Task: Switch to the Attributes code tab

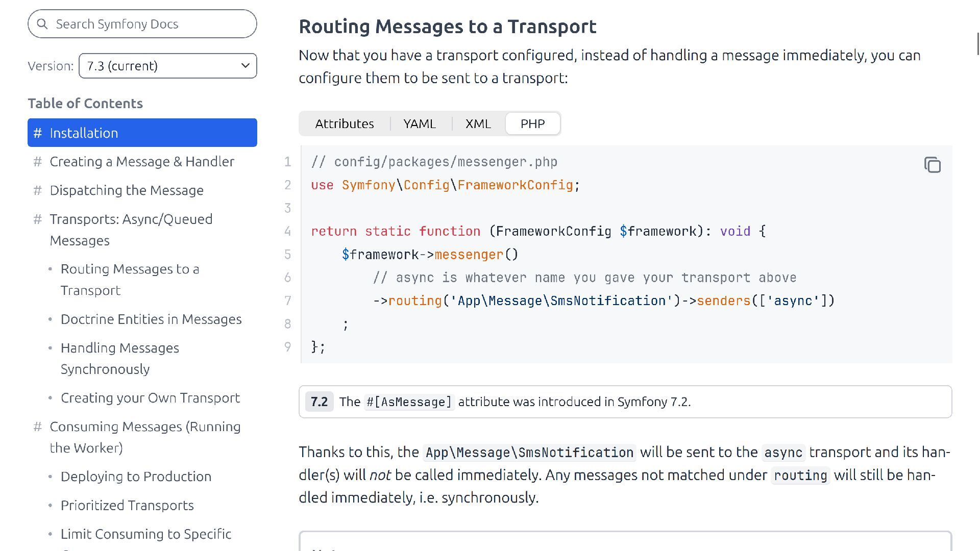Action: click(344, 124)
